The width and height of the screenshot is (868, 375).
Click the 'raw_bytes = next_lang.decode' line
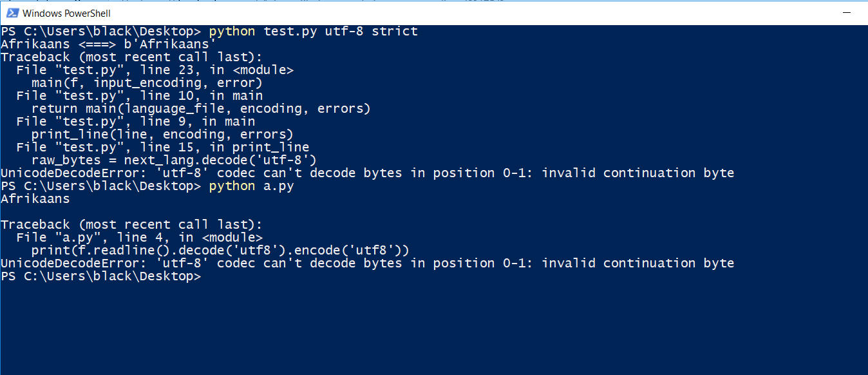(x=175, y=160)
